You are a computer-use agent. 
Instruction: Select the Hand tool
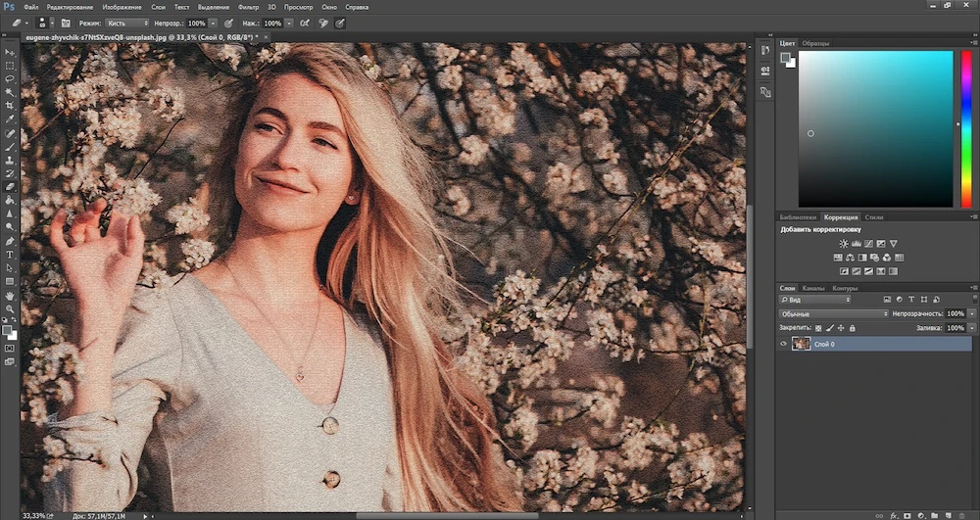(10, 295)
